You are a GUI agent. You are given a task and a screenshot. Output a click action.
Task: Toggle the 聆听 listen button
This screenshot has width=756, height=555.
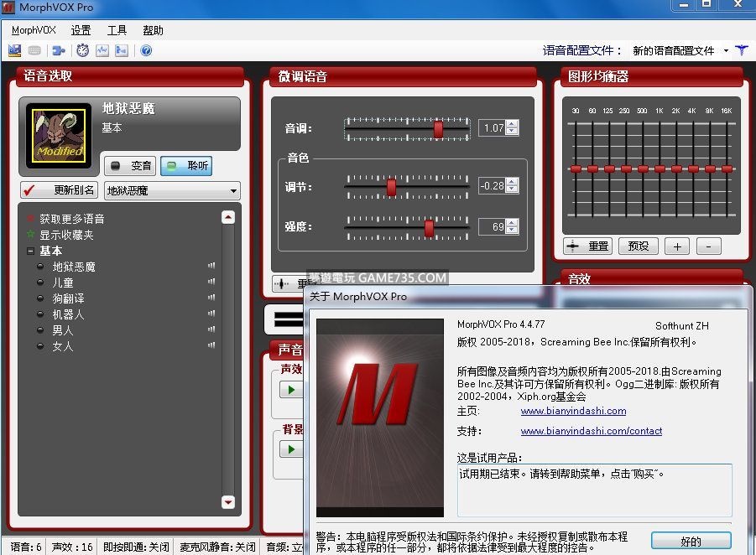point(186,166)
